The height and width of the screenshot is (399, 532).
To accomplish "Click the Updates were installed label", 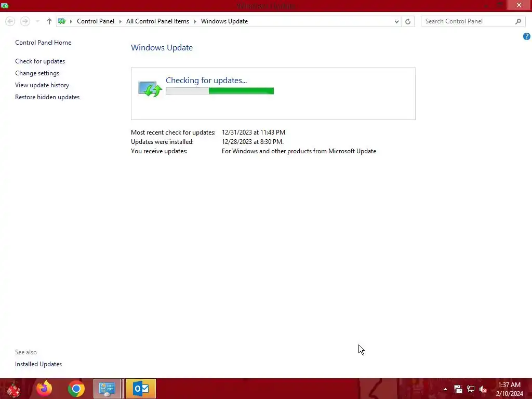I will (x=162, y=142).
